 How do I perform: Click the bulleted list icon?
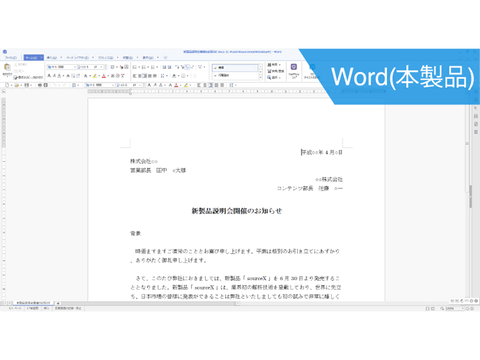(x=135, y=67)
